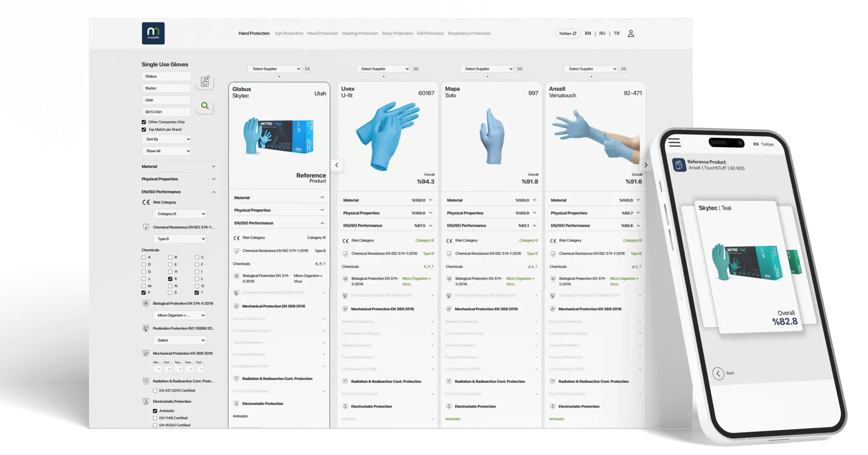The image size is (868, 455).
Task: Toggle the Top Match per Brand checkbox
Action: coord(144,130)
